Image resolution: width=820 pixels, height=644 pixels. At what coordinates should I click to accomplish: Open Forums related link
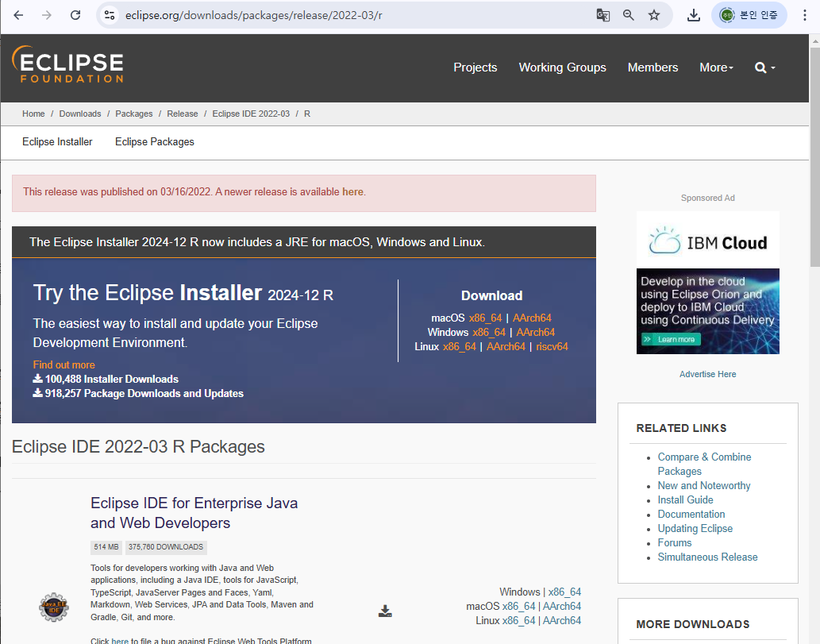tap(675, 542)
